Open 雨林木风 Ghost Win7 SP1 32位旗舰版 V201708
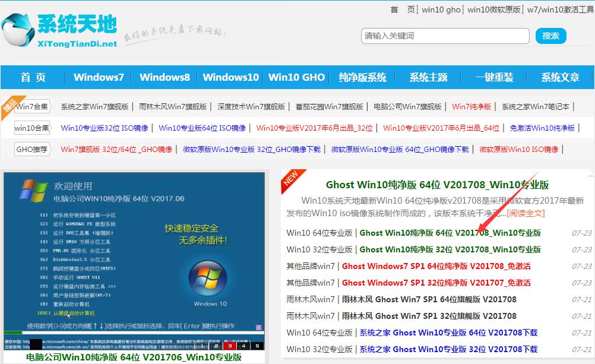The width and height of the screenshot is (595, 364). [429, 316]
